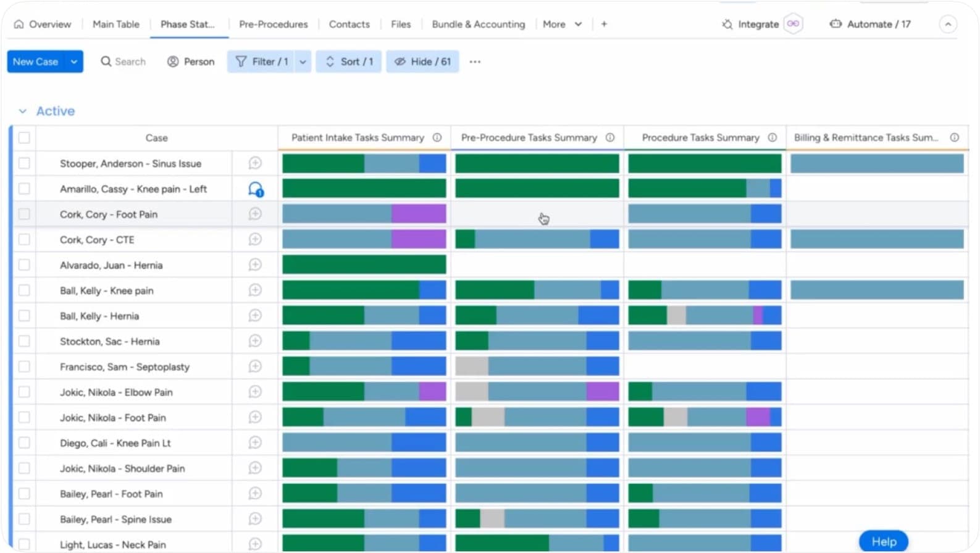Image resolution: width=980 pixels, height=553 pixels.
Task: Open the New Case dropdown arrow
Action: [x=74, y=62]
